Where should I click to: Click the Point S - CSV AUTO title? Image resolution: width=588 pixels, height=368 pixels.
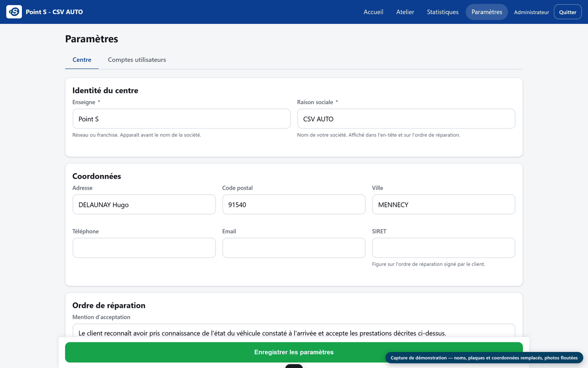pos(54,12)
